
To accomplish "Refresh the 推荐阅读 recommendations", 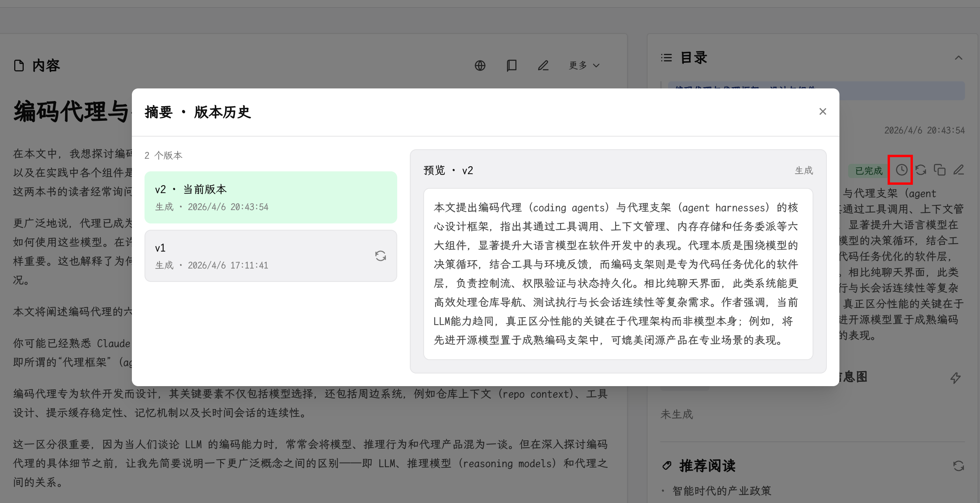I will (x=958, y=466).
